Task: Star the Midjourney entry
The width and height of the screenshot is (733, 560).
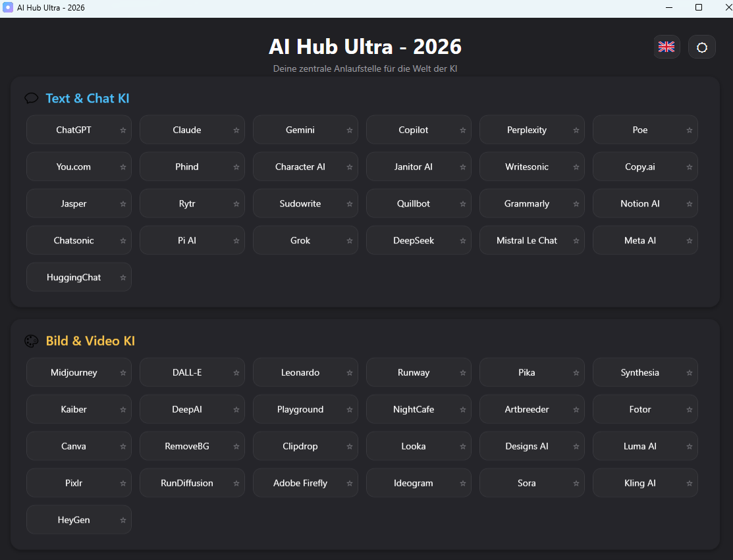Action: (123, 372)
